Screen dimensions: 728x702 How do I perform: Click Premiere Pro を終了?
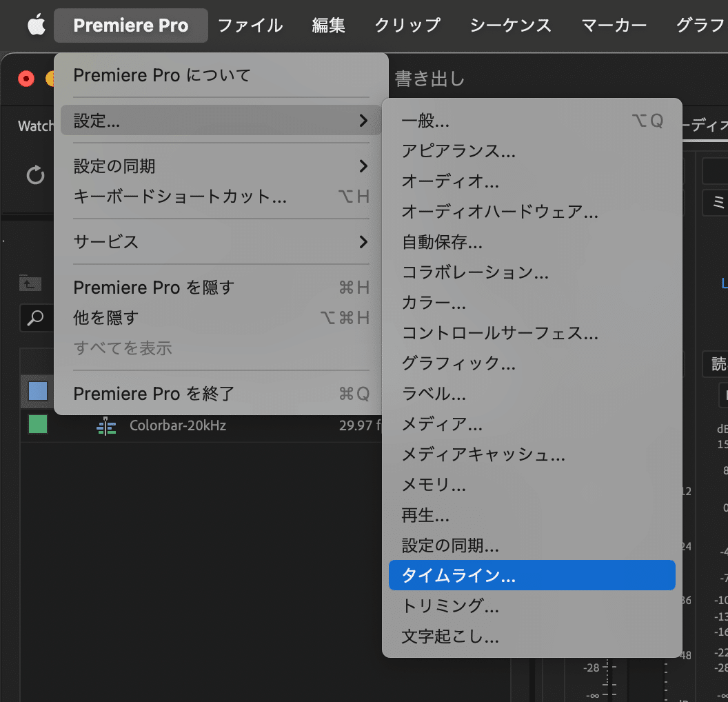(x=154, y=394)
